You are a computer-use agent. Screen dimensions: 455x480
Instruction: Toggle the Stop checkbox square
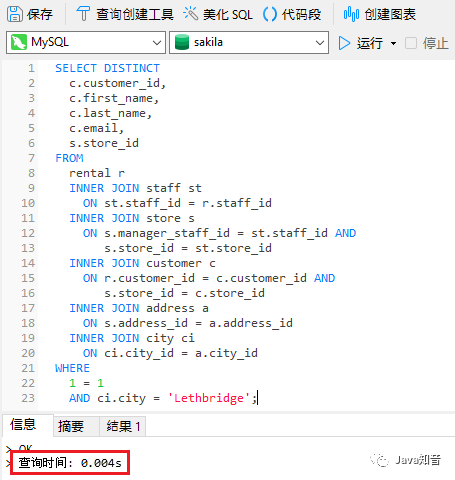click(411, 43)
